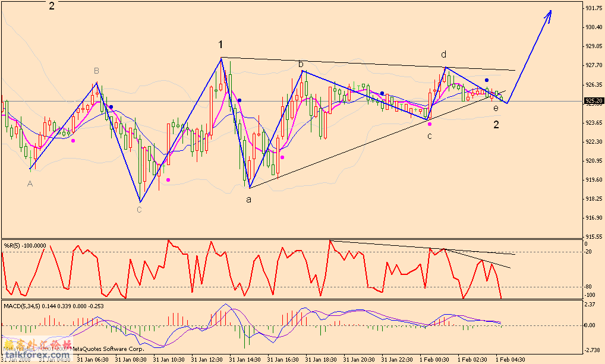Click wave label d near upper trendline
Viewport: 605px width, 364px height.
click(443, 55)
